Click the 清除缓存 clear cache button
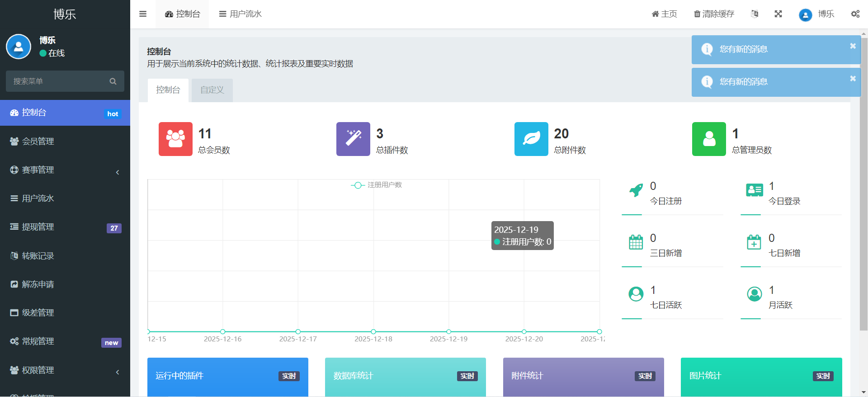Image resolution: width=868 pixels, height=397 pixels. click(x=714, y=14)
